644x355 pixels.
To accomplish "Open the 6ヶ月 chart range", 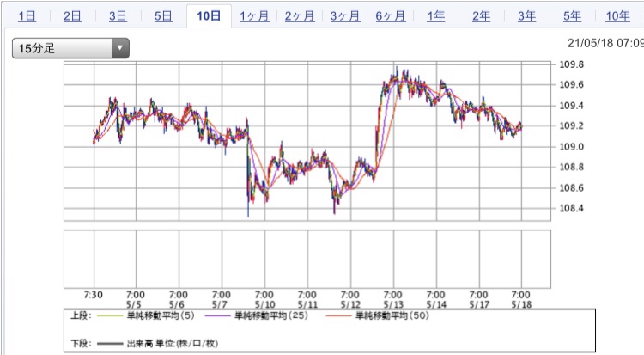I will click(x=390, y=16).
